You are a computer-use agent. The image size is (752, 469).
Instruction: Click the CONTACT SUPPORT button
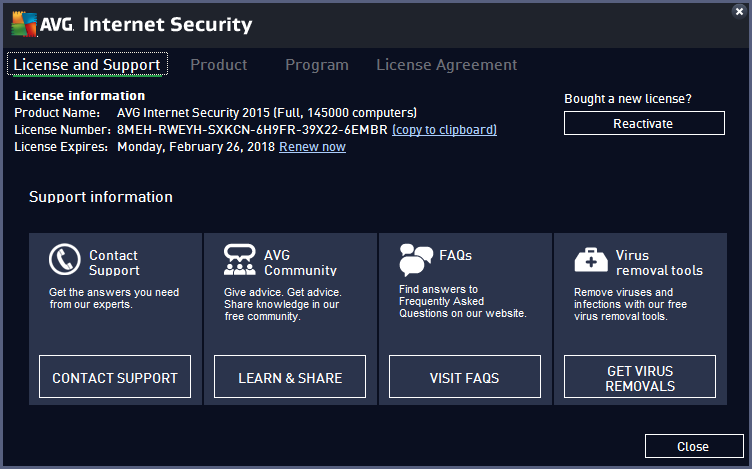115,378
